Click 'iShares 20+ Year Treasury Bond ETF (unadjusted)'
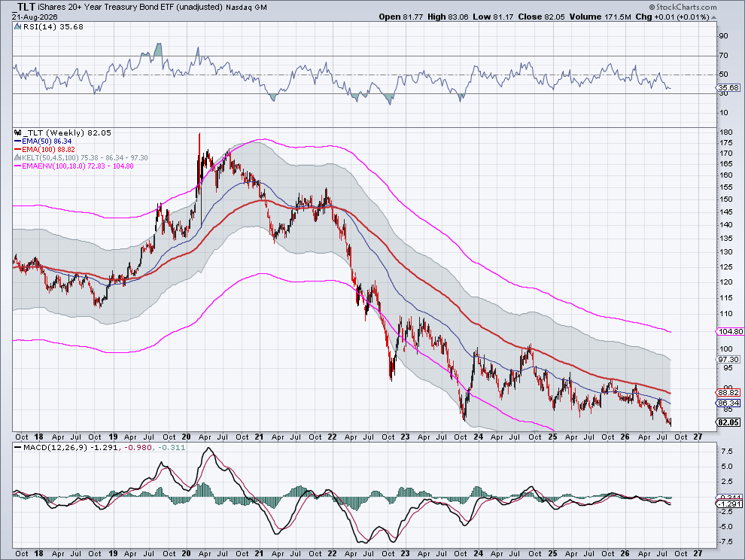The width and height of the screenshot is (745, 560). pos(129,7)
